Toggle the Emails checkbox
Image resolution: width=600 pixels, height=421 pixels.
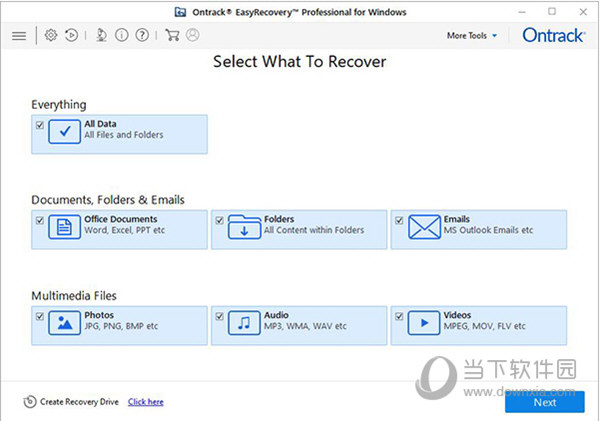(399, 220)
